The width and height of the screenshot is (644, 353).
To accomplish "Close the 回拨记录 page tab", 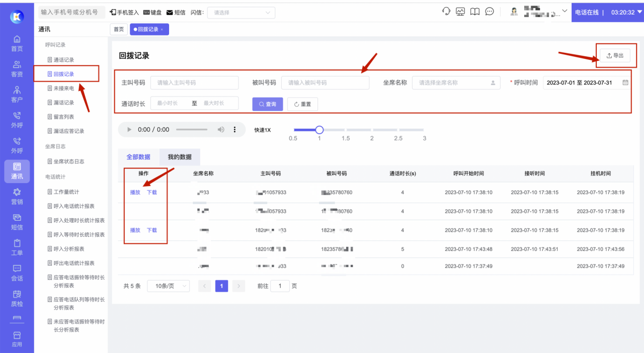I will point(162,30).
